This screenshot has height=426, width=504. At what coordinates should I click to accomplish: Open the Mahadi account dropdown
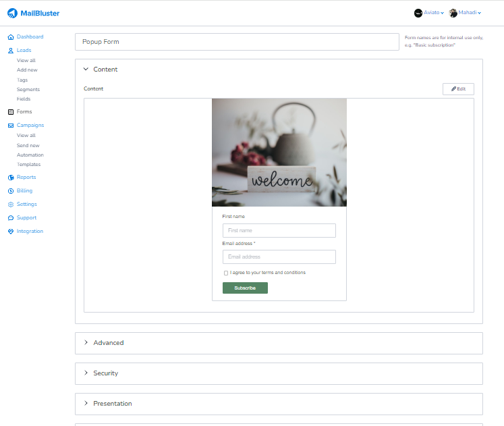point(470,13)
